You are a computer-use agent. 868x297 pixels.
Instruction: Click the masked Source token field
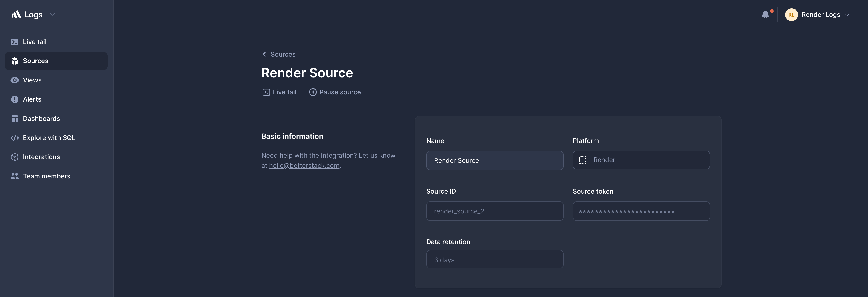[x=641, y=211]
